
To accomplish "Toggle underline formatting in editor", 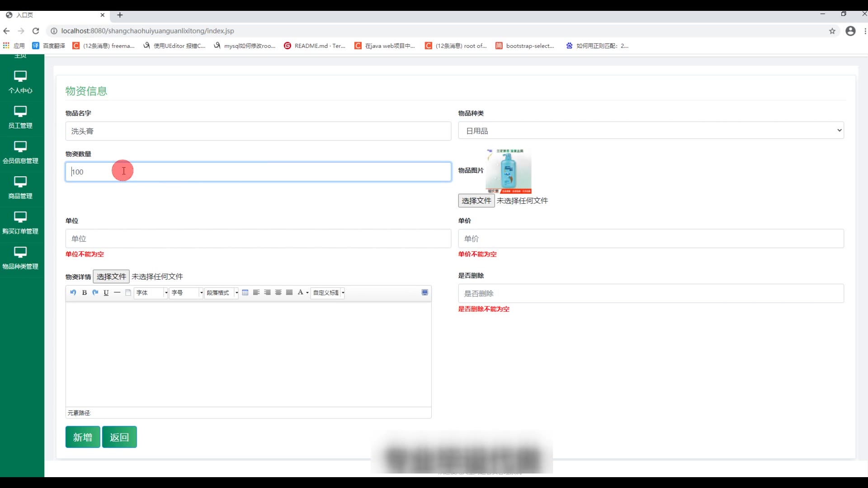I will pos(106,293).
